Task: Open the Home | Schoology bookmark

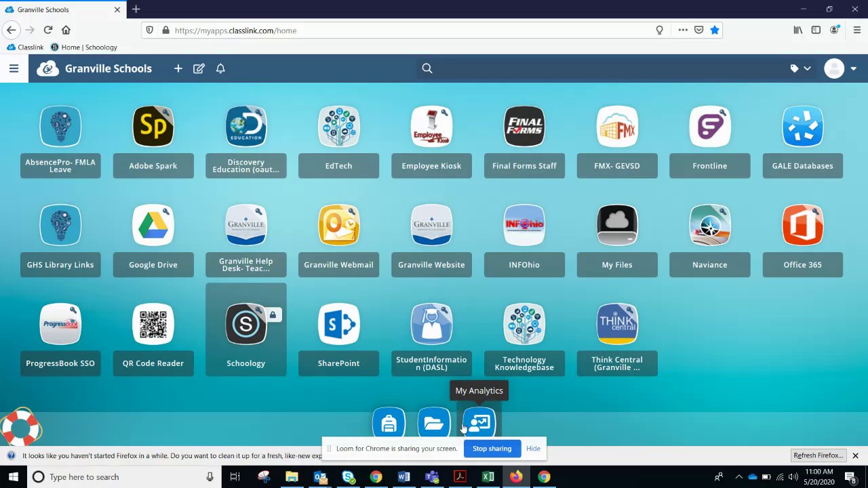Action: tap(84, 47)
